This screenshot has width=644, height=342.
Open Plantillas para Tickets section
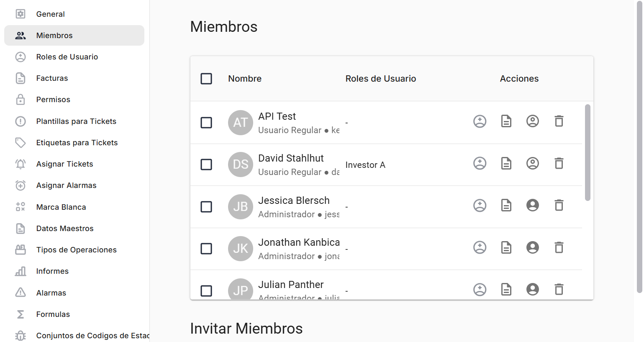click(x=76, y=121)
